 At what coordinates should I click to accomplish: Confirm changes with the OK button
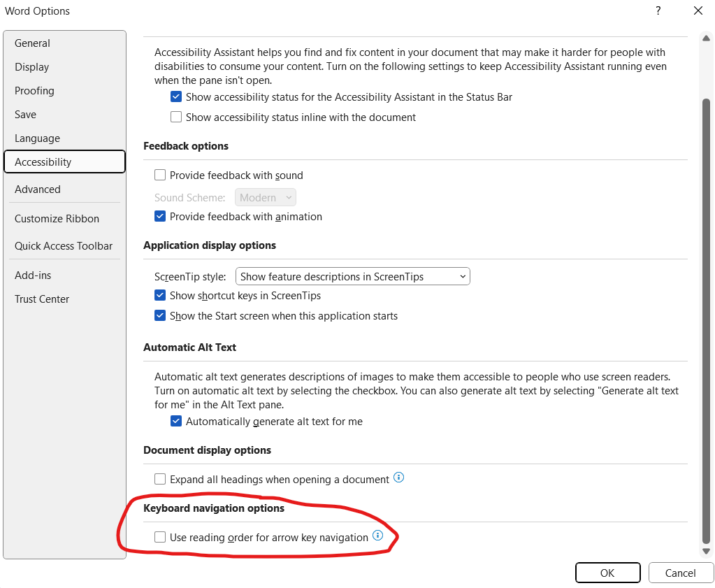pos(608,573)
